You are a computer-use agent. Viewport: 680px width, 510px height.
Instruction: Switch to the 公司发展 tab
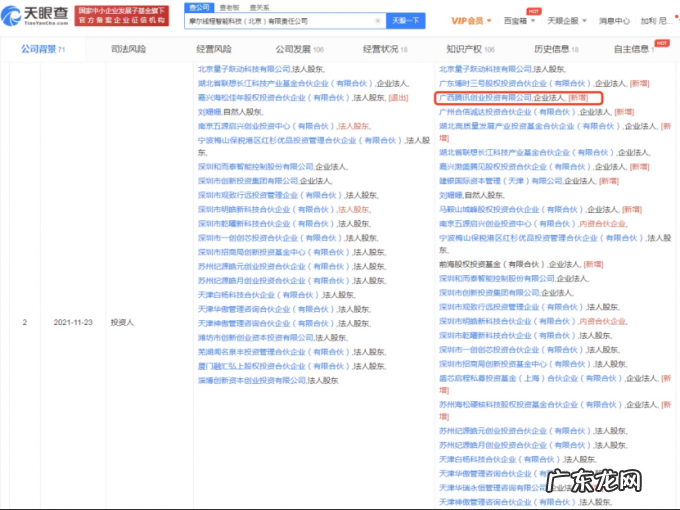pyautogui.click(x=300, y=49)
